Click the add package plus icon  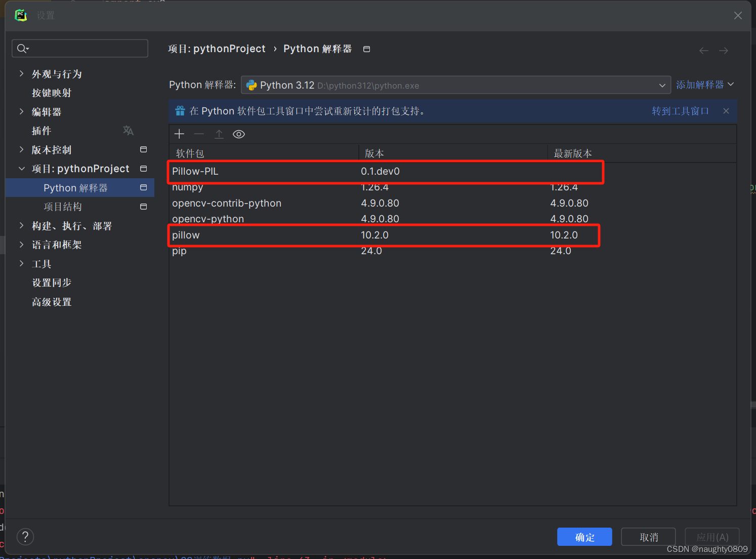pos(179,134)
